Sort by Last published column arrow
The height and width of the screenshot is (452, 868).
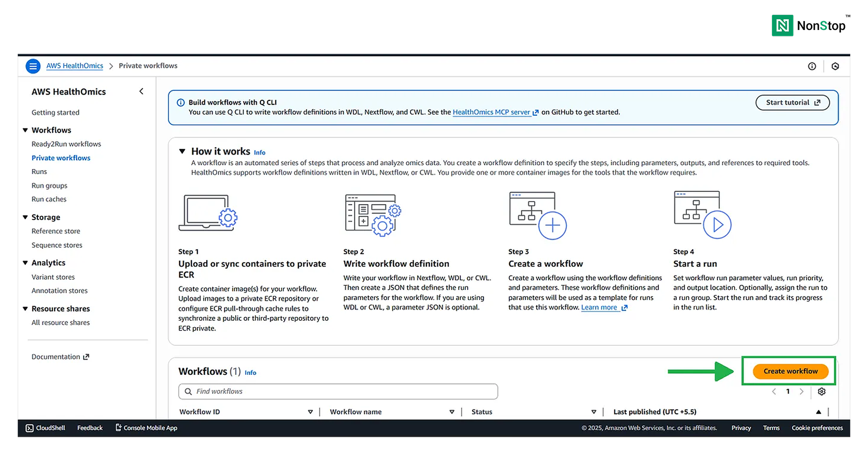click(818, 412)
